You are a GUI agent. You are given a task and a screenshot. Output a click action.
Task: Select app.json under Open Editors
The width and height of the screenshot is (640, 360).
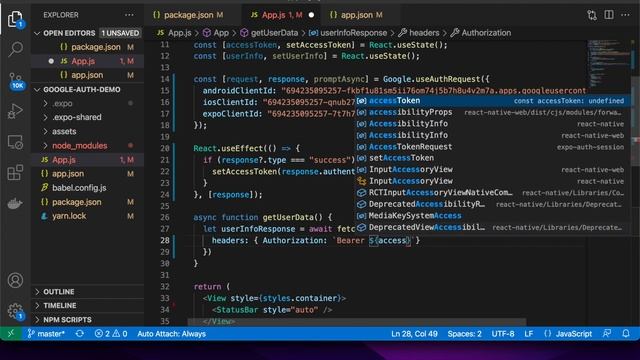click(x=88, y=75)
